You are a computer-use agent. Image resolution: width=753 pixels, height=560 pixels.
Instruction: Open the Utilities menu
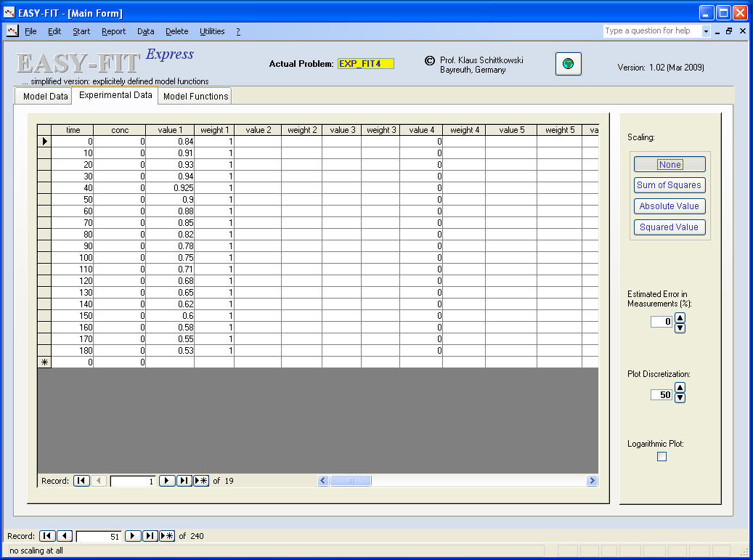point(212,31)
